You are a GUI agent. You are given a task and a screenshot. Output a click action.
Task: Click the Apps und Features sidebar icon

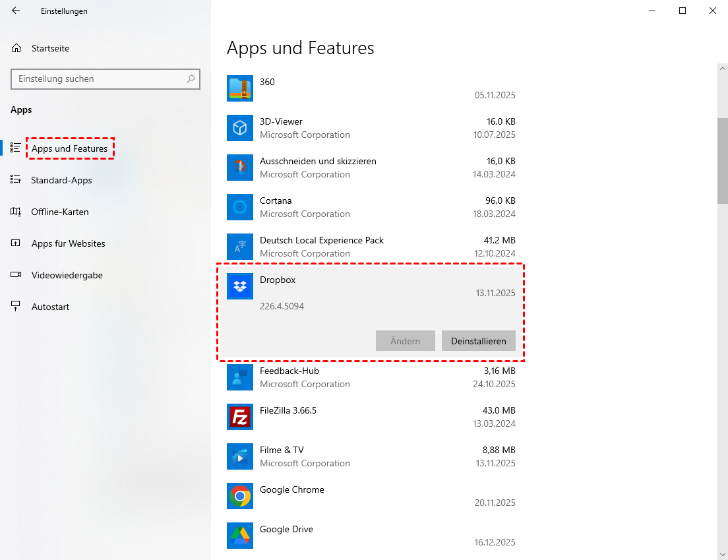pos(15,148)
